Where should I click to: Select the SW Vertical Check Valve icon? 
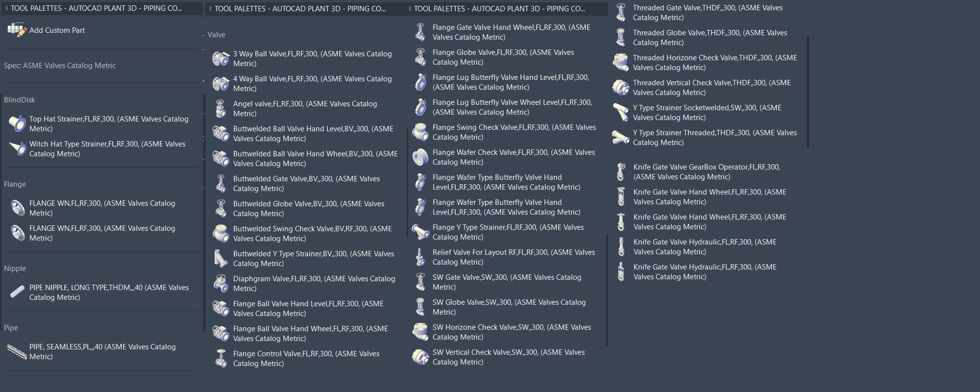[x=420, y=357]
